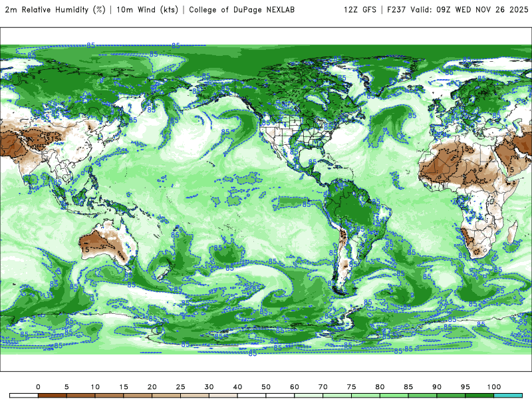Click the "20" color scale label
532x399 pixels.
coord(152,387)
